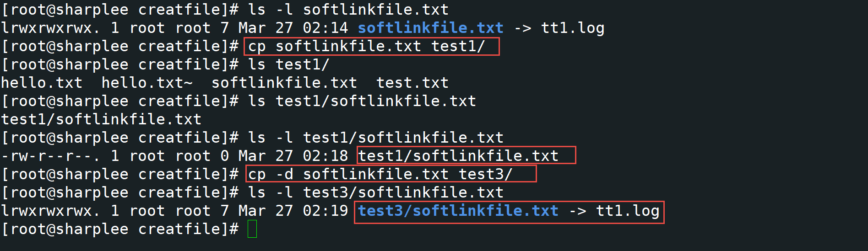Image resolution: width=868 pixels, height=251 pixels.
Task: Click the blue test3/softlinkfile.txt symlink entry
Action: coord(458,211)
